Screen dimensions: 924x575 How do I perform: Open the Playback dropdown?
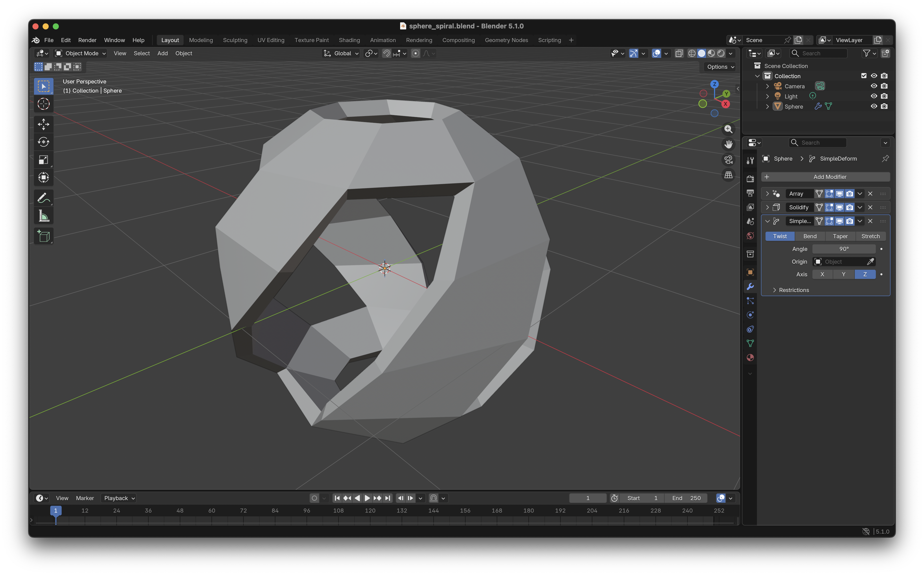pyautogui.click(x=118, y=498)
